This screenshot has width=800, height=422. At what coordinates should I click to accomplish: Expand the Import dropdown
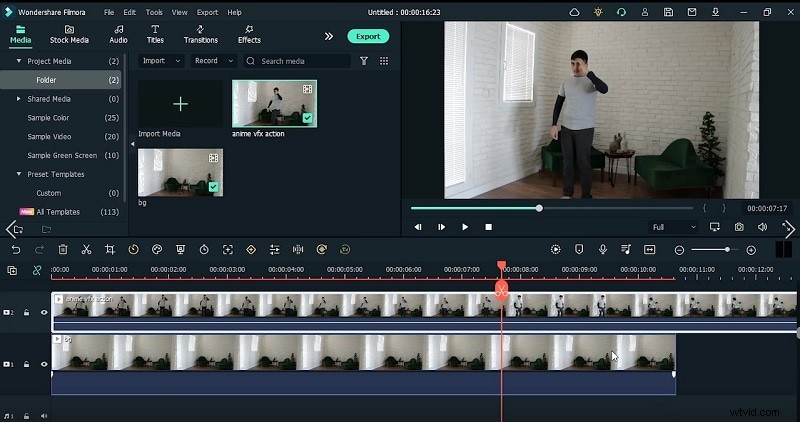(x=161, y=61)
